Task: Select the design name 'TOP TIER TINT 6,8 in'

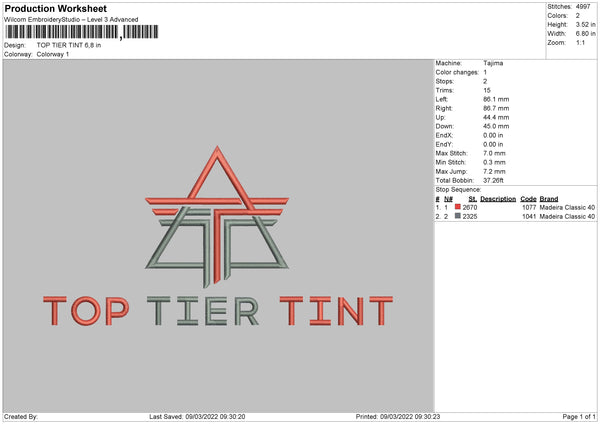Action: click(x=69, y=45)
